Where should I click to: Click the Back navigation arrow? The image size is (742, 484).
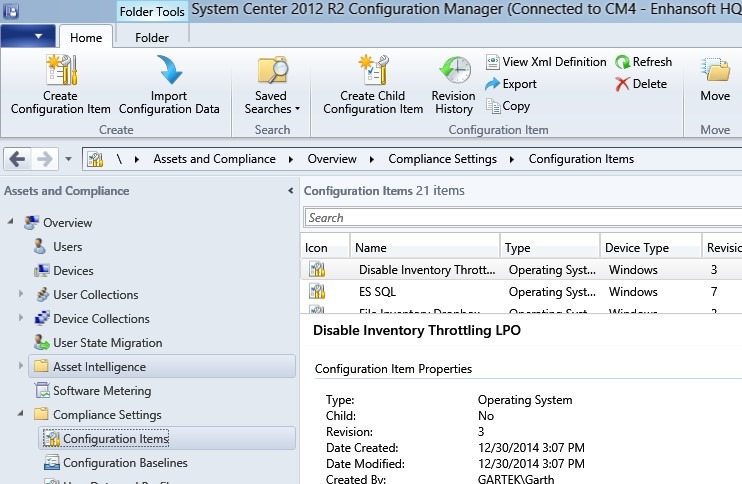click(18, 159)
